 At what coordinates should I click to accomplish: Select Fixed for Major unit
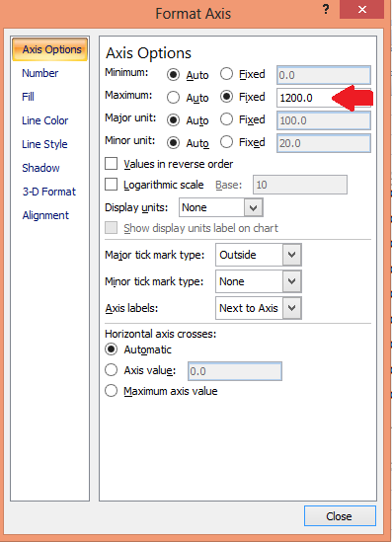pos(226,119)
